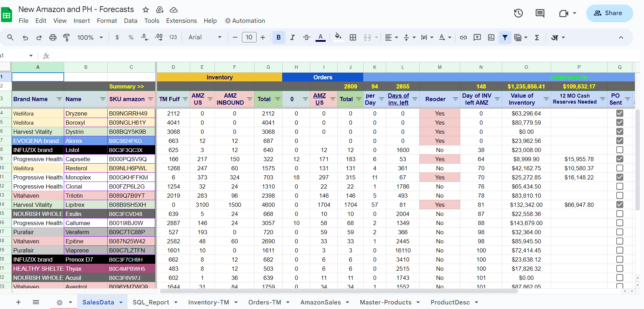
Task: Insert a comment
Action: 477,37
